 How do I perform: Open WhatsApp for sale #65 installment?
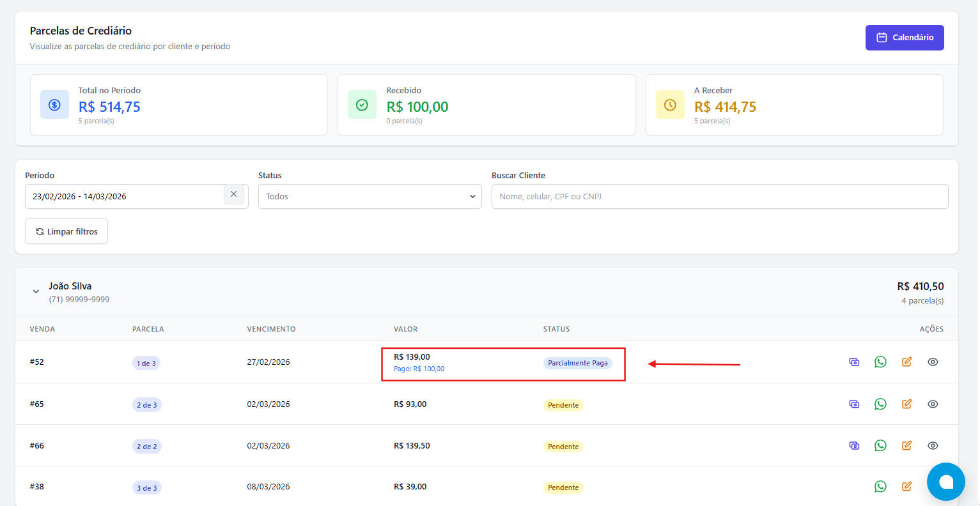[x=880, y=404]
